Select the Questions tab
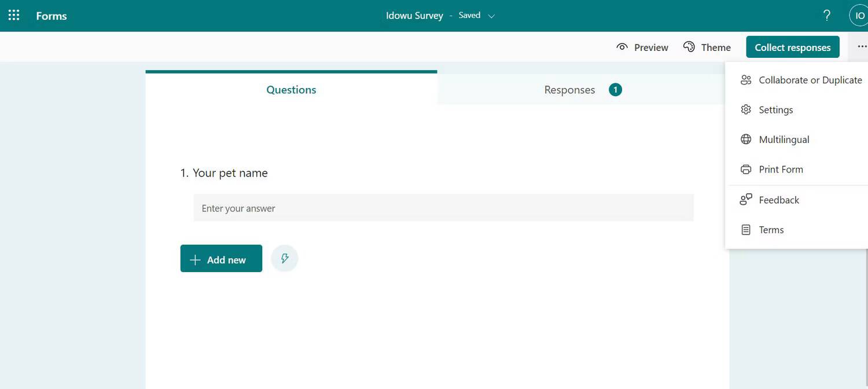Image resolution: width=868 pixels, height=389 pixels. tap(291, 90)
